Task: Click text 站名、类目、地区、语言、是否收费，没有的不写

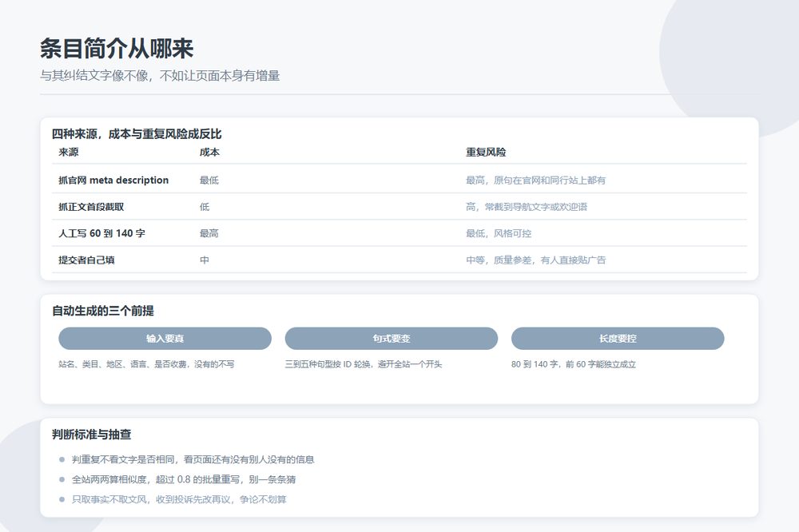Action: [146, 364]
